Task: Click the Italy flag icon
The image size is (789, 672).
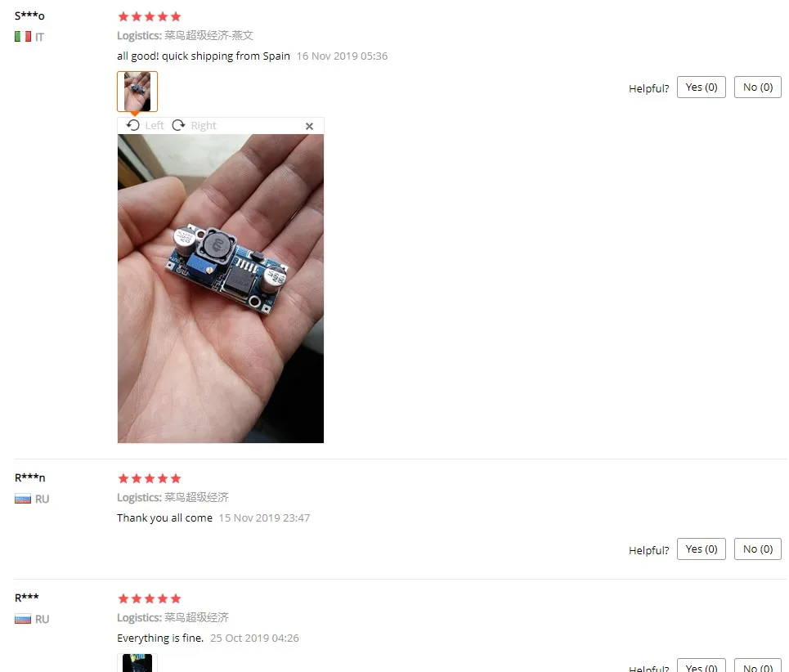Action: tap(23, 37)
